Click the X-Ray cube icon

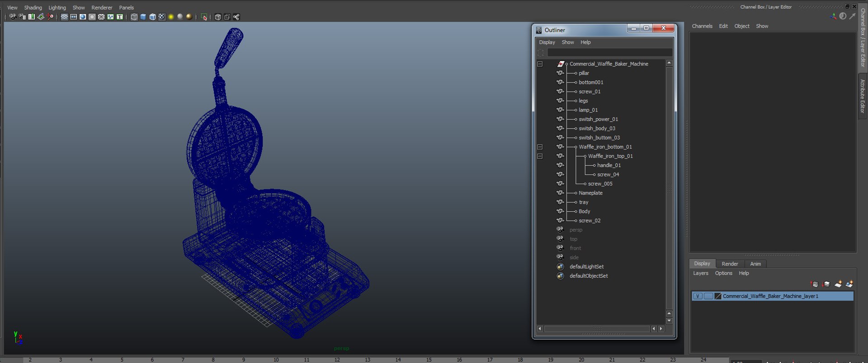[x=218, y=17]
